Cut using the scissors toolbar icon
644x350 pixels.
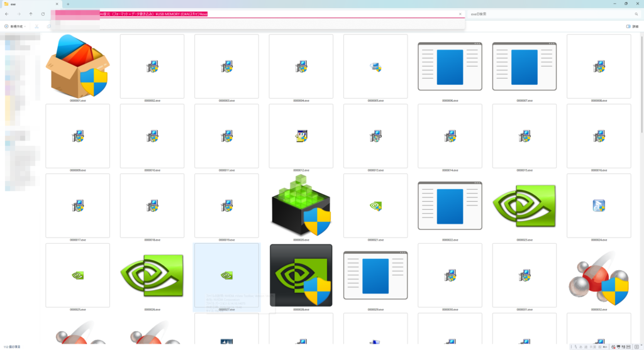pyautogui.click(x=36, y=26)
